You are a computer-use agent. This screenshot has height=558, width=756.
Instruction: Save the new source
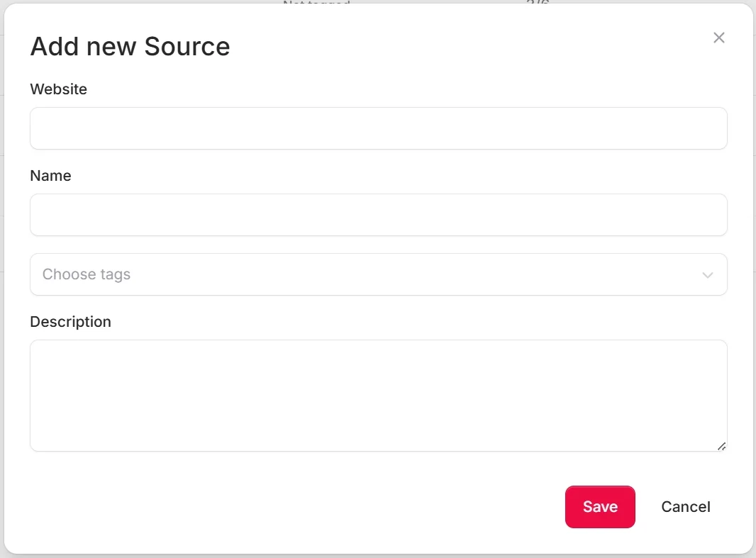coord(600,507)
